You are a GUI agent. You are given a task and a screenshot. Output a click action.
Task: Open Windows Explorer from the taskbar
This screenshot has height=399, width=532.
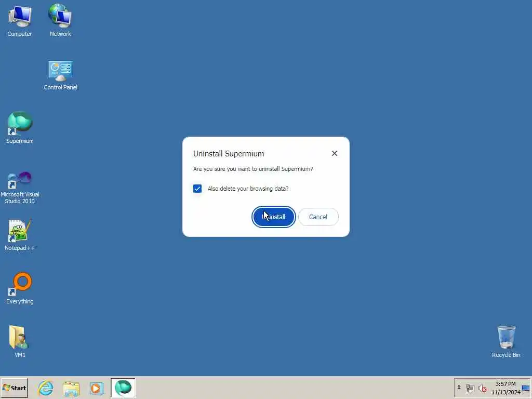[x=71, y=388]
